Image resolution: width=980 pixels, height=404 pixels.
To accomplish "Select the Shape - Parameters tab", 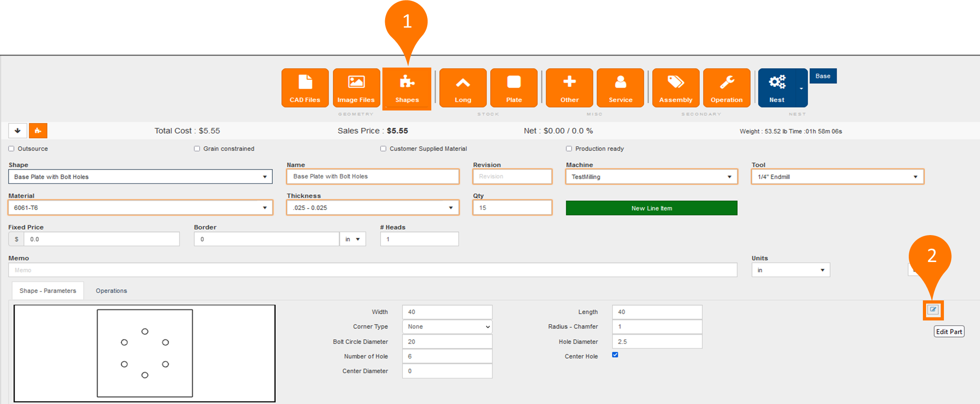I will point(48,291).
